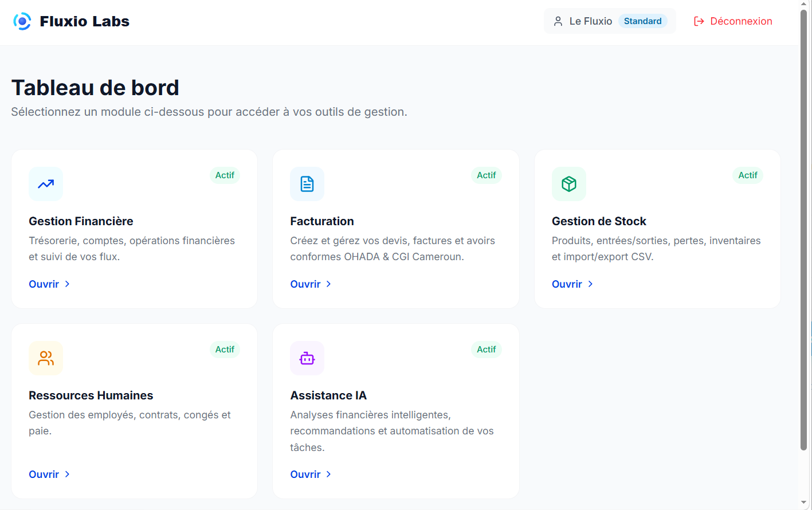
Task: Click the Gestion de Stock box icon
Action: pos(569,184)
